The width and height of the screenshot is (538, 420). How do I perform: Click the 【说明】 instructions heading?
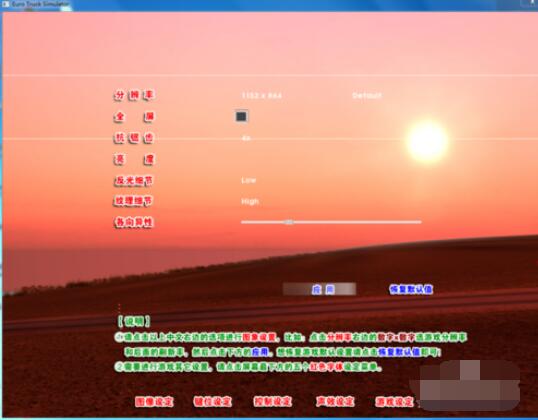tap(134, 321)
